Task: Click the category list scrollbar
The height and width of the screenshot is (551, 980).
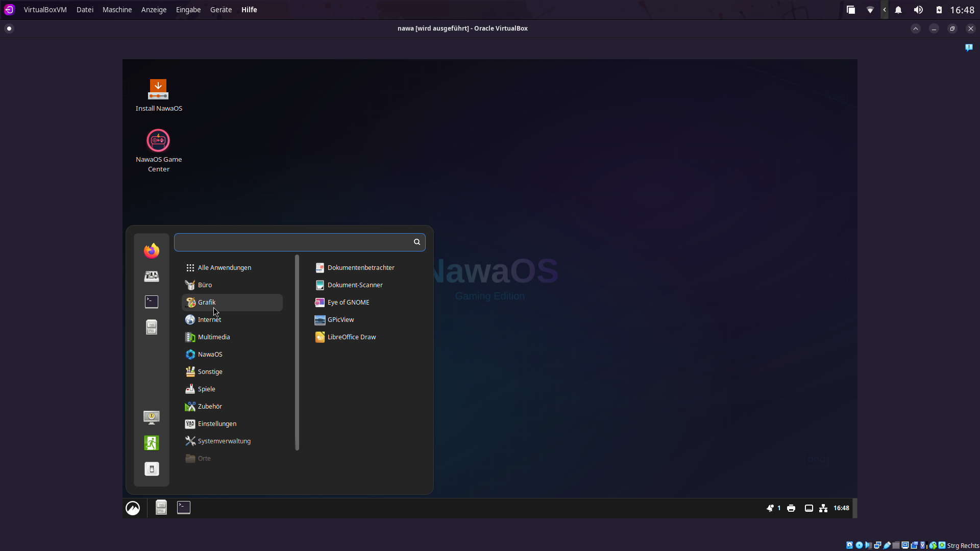Action: (x=297, y=352)
